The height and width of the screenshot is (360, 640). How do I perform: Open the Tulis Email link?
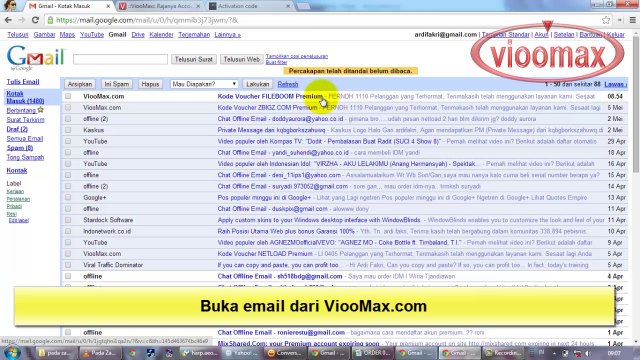coord(23,82)
